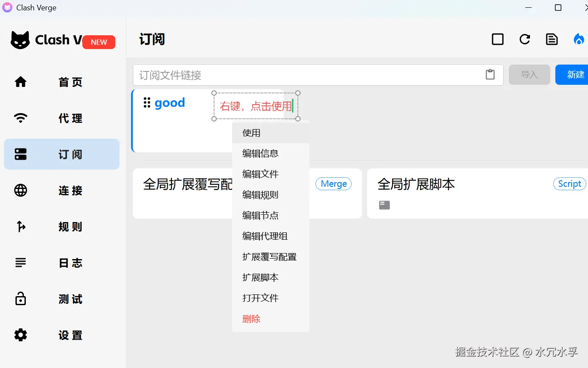Click the NEW badge beside the logo
Screen dimensions: 588x368
[99, 42]
